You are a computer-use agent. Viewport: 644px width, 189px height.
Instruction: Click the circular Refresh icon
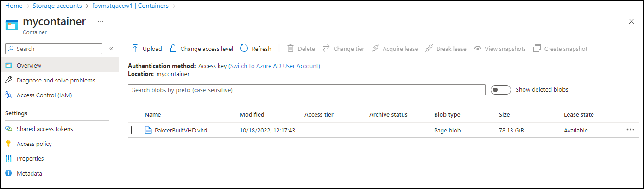point(244,49)
